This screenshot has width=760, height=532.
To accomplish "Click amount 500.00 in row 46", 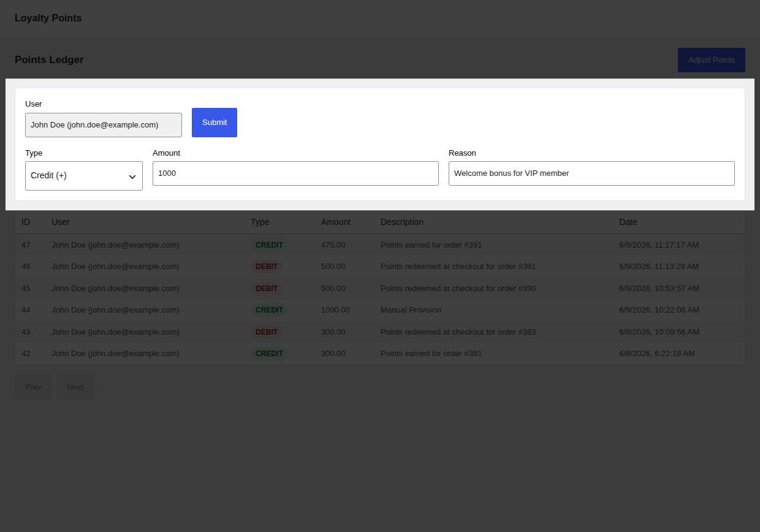I will click(333, 267).
